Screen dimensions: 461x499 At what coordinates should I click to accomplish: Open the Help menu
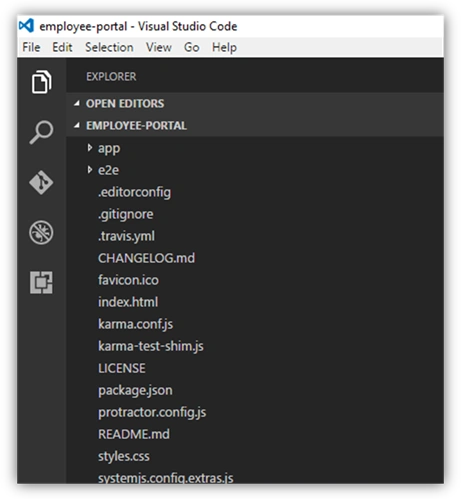point(224,47)
